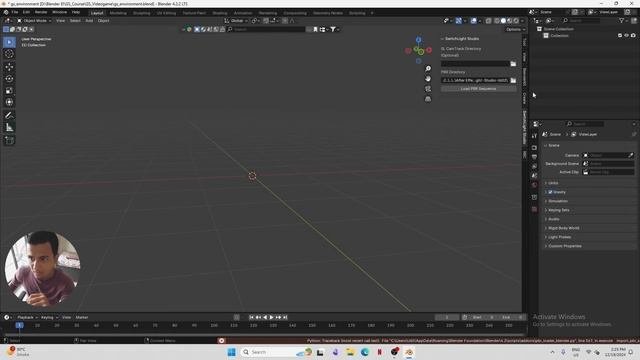
Task: Click the outliner search field
Action: 581,20
